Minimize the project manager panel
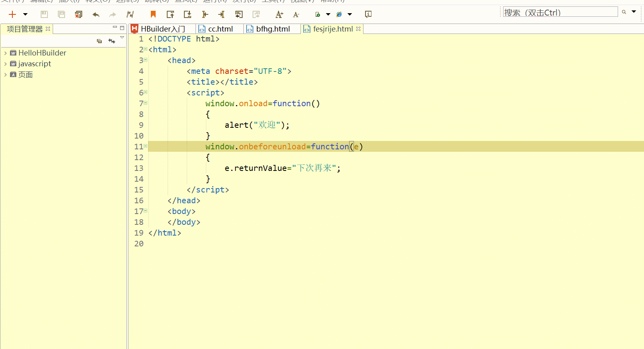Viewport: 644px width, 349px height. [115, 27]
